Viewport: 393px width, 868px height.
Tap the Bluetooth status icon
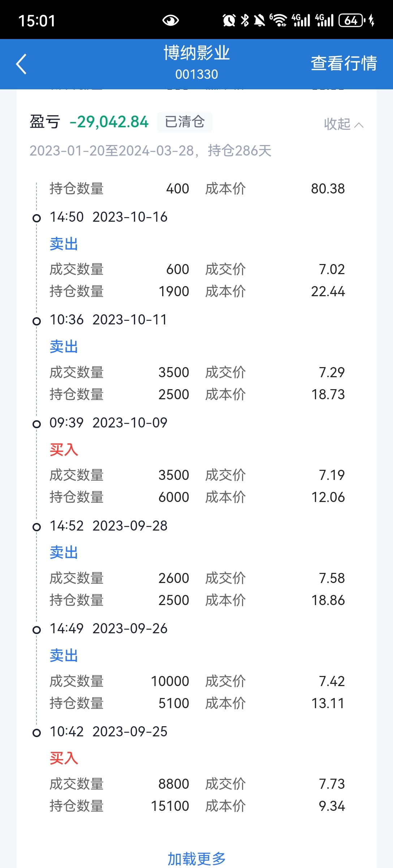(x=245, y=20)
